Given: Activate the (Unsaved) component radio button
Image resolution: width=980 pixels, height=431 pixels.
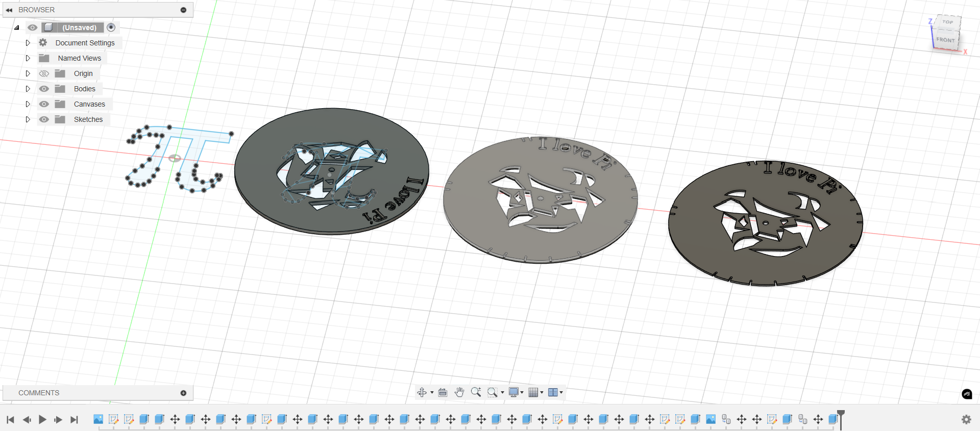Looking at the screenshot, I should click(111, 28).
